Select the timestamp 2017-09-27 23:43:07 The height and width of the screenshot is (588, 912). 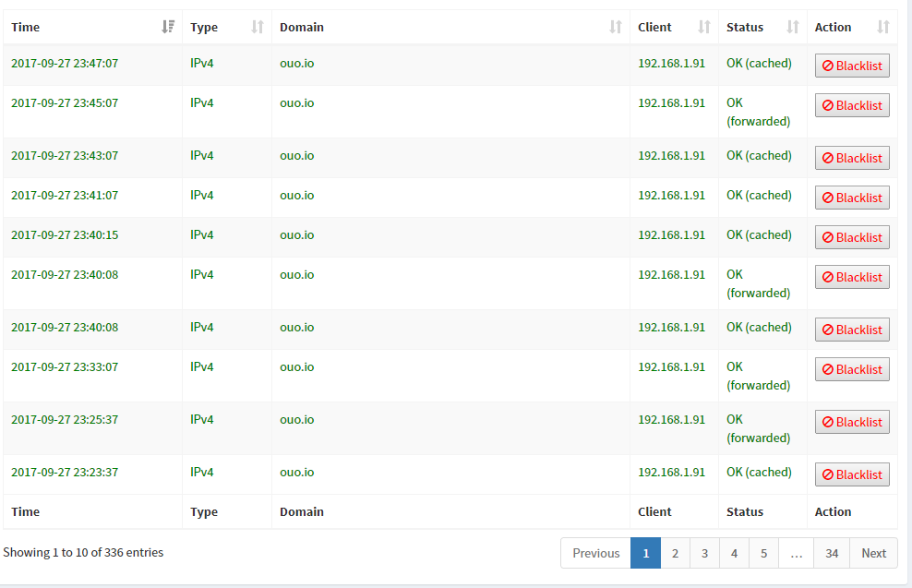65,155
